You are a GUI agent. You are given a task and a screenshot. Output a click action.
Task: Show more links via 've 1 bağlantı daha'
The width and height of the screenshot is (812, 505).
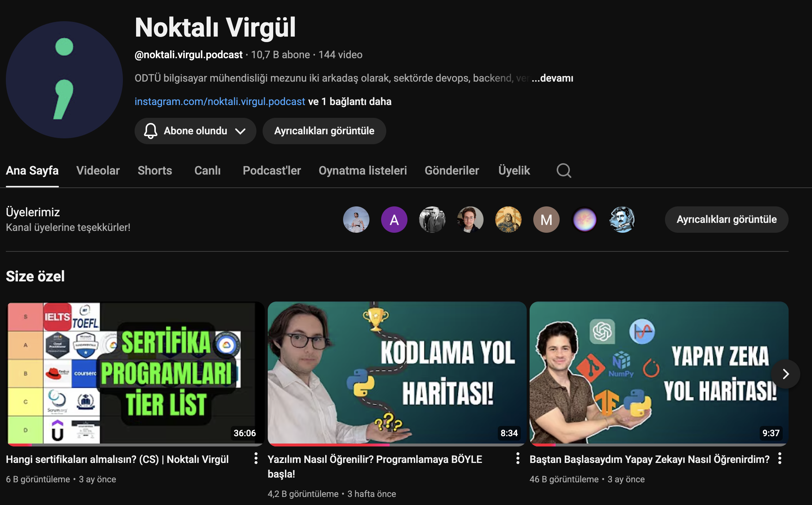(350, 102)
